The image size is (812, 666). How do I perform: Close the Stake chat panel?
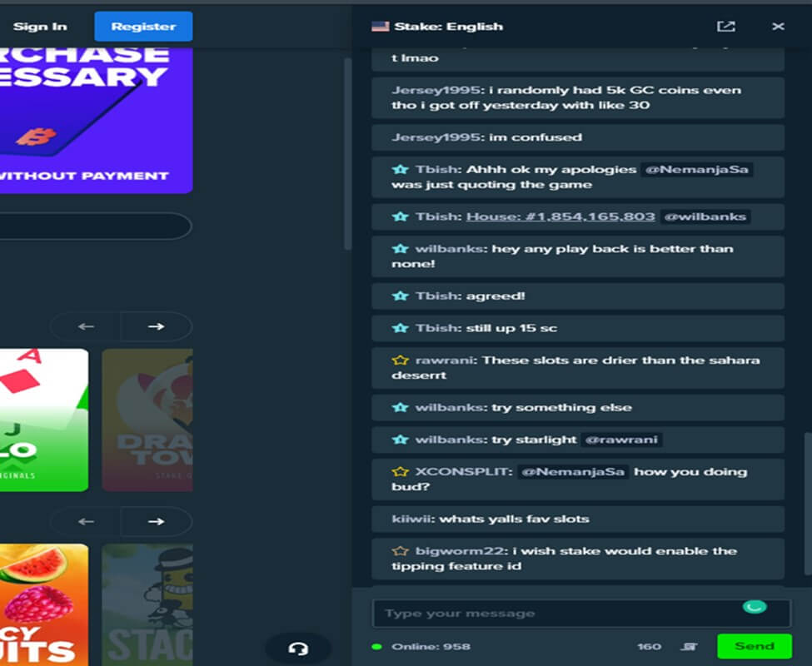pyautogui.click(x=778, y=27)
